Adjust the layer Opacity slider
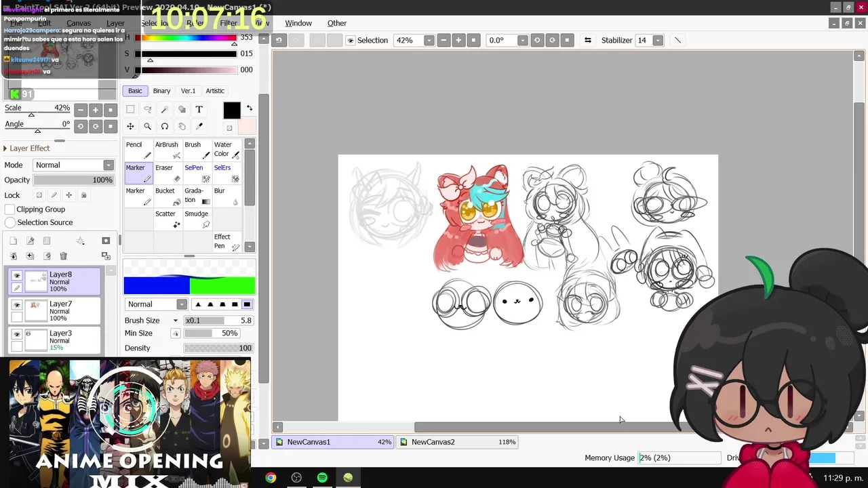 click(73, 180)
